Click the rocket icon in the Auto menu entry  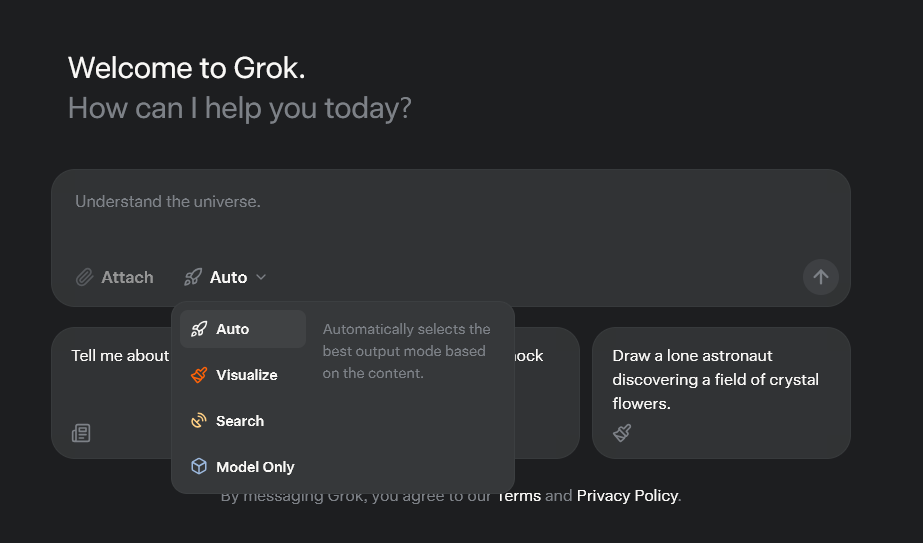(199, 329)
